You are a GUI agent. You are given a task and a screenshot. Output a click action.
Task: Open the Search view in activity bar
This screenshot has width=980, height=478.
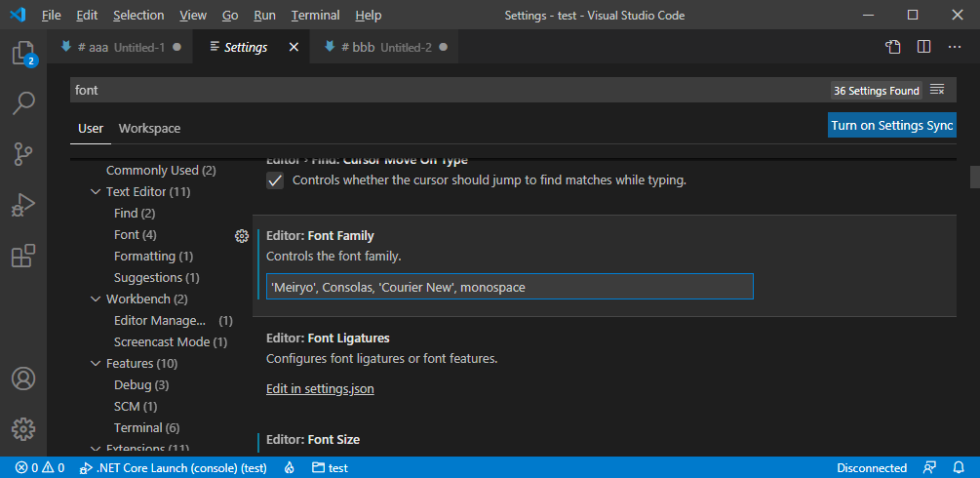coord(23,103)
